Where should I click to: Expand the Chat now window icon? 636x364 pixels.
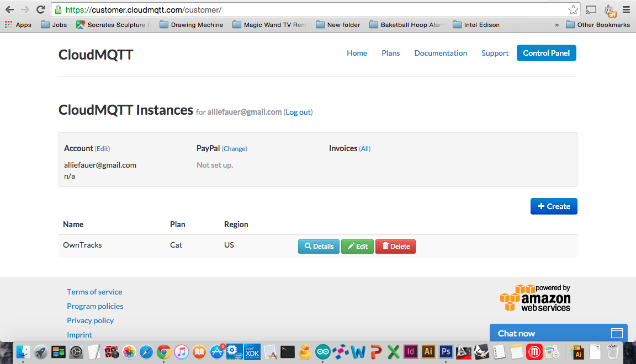(x=617, y=333)
